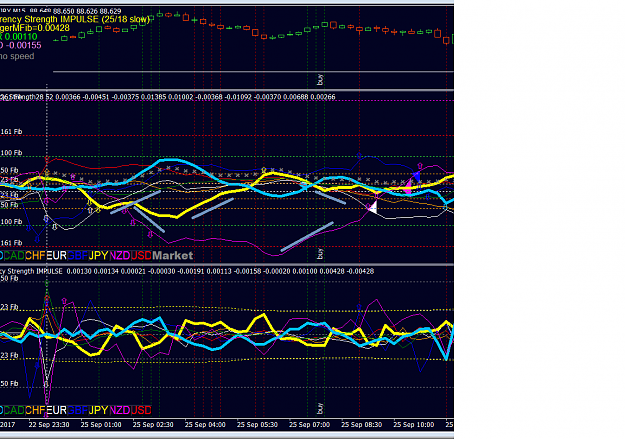625x439 pixels.
Task: Click the gray Market label in the strength legend
Action: 173,256
